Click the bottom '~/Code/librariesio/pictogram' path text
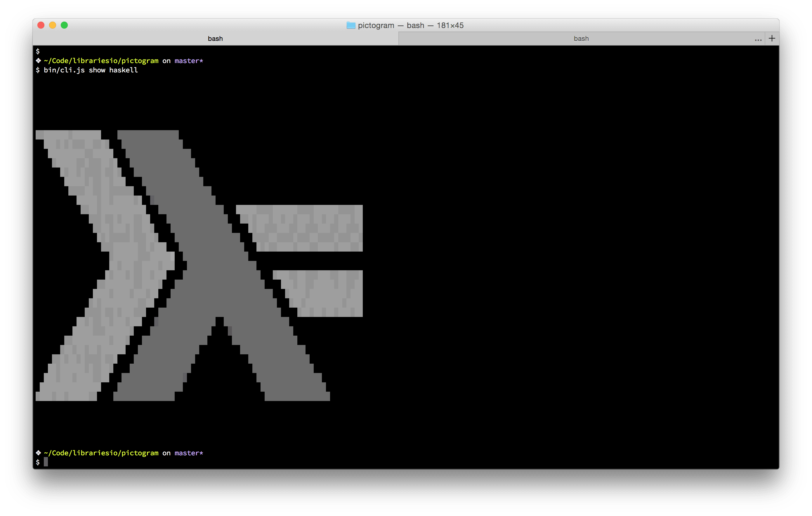Screen dimensions: 812x516 (x=101, y=453)
